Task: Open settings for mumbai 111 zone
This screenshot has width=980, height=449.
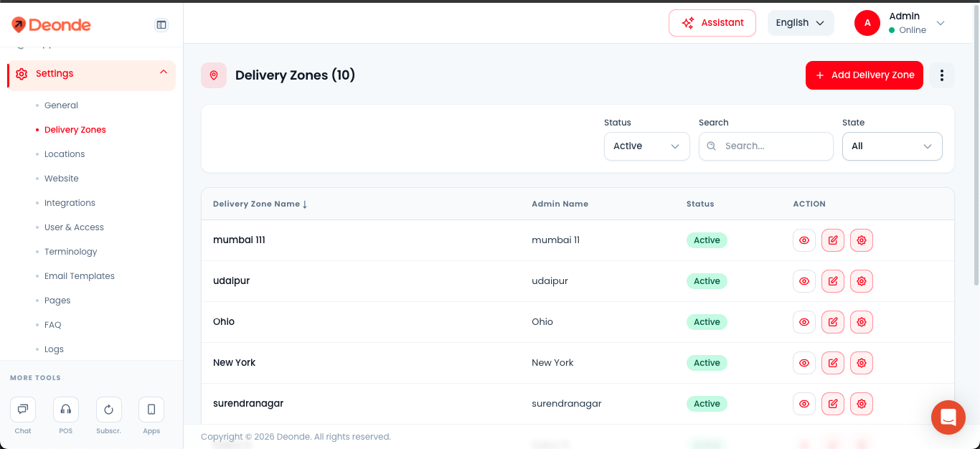Action: (862, 240)
